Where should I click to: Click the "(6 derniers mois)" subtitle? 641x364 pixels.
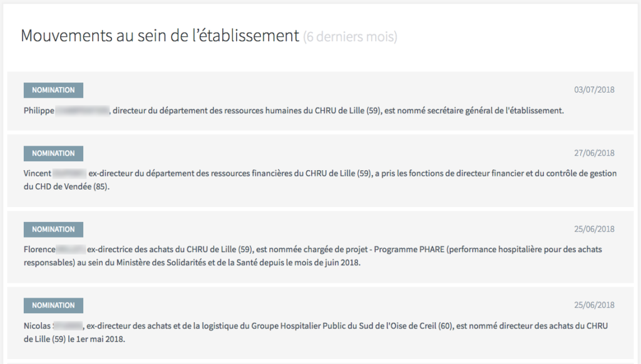[350, 37]
